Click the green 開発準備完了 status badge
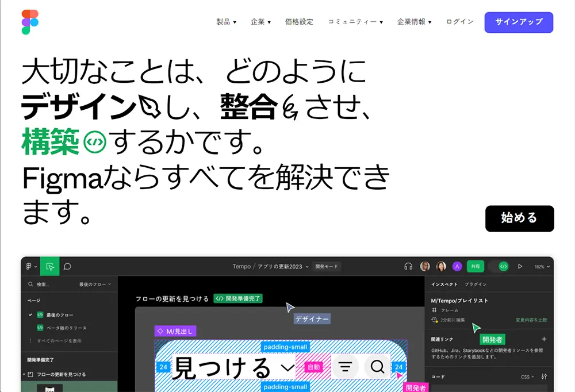This screenshot has height=392, width=575. [x=238, y=298]
